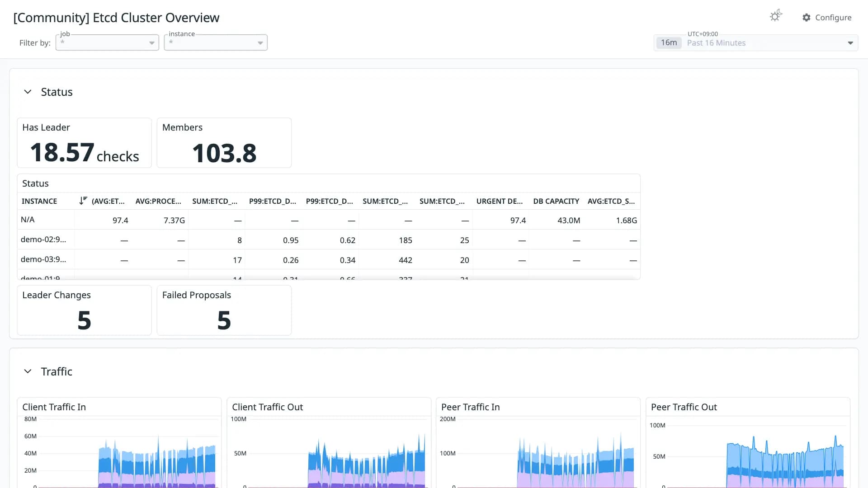Collapse the Traffic section

click(28, 371)
